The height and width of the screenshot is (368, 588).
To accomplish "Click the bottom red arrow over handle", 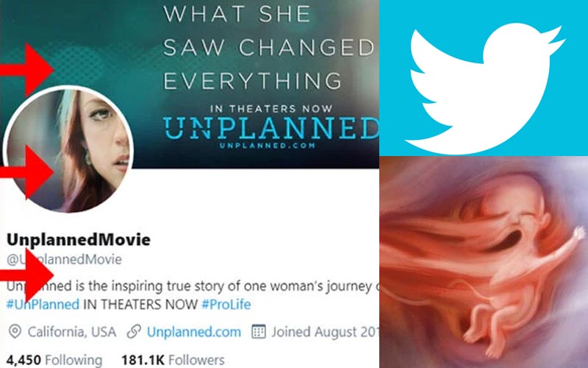I will [x=26, y=275].
